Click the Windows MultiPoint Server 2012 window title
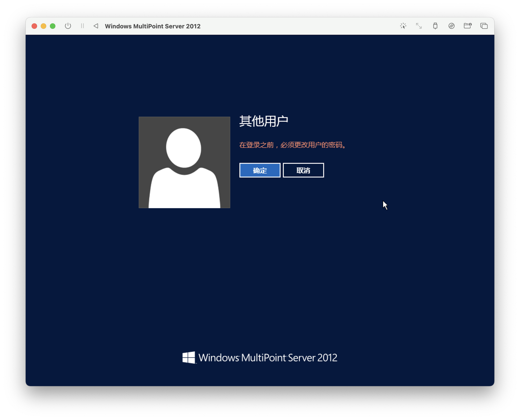Viewport: 520px width, 420px height. pyautogui.click(x=153, y=26)
